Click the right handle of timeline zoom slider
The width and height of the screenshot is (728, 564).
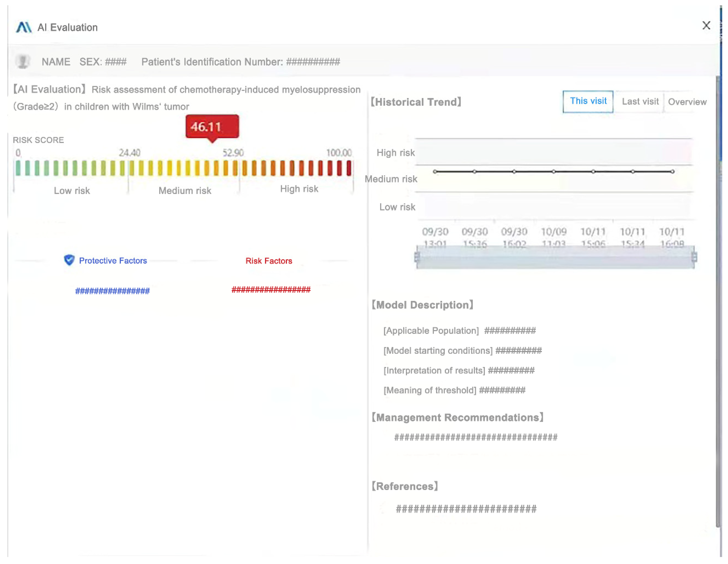(694, 257)
